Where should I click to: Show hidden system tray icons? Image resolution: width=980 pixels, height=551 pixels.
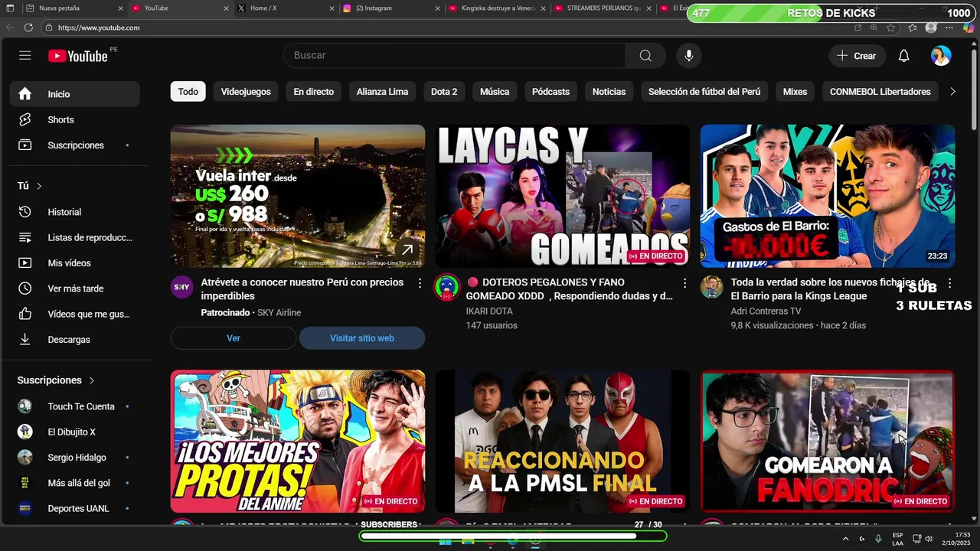coord(845,539)
